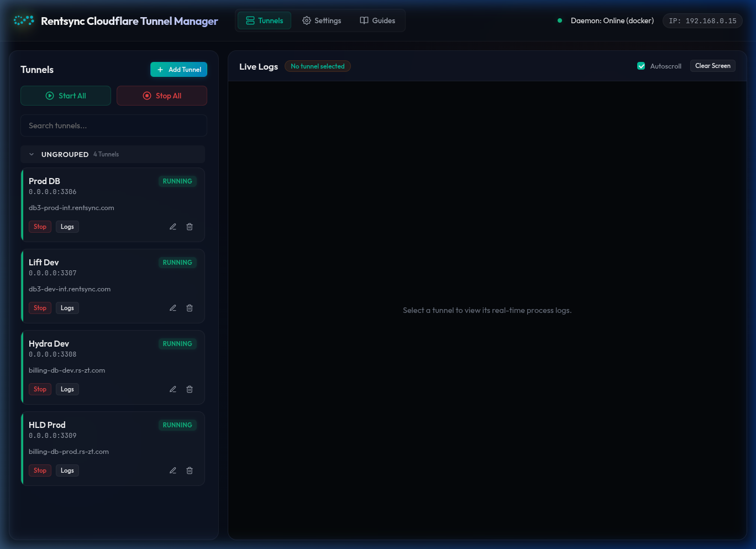This screenshot has width=756, height=549.
Task: Focus the Search tunnels input field
Action: (x=114, y=126)
